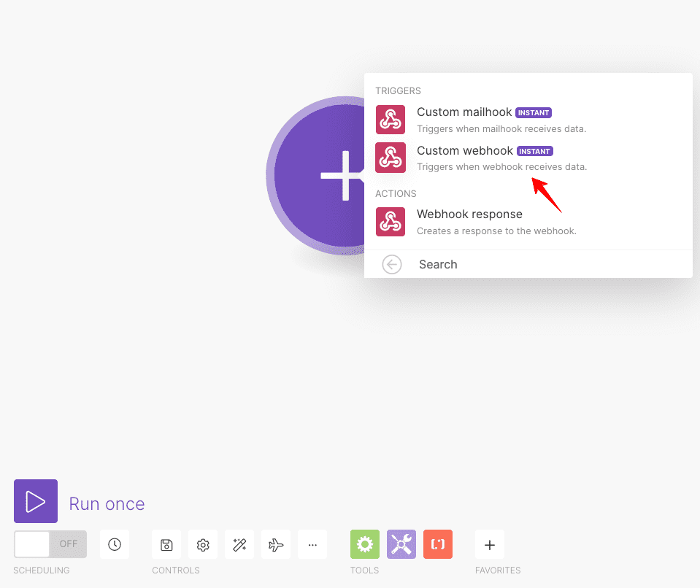The height and width of the screenshot is (588, 700).
Task: Click the big purple plus module circle
Action: [315, 175]
